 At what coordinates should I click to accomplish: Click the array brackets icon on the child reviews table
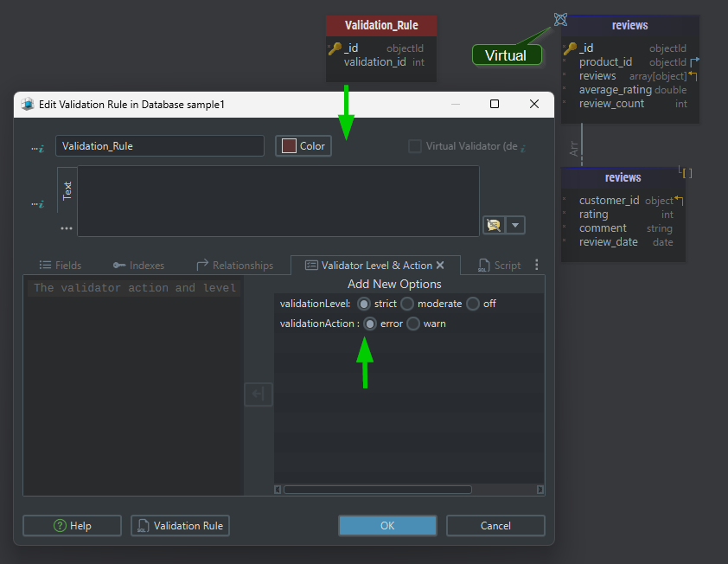[686, 172]
